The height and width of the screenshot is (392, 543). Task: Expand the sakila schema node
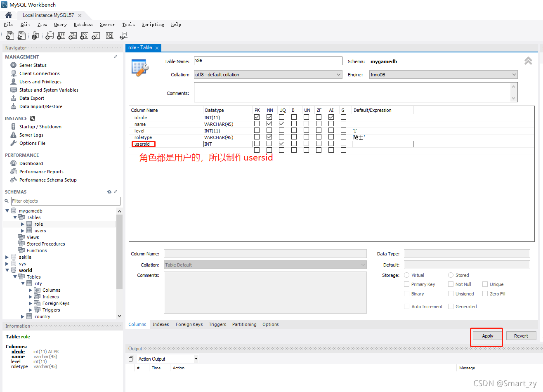point(7,257)
